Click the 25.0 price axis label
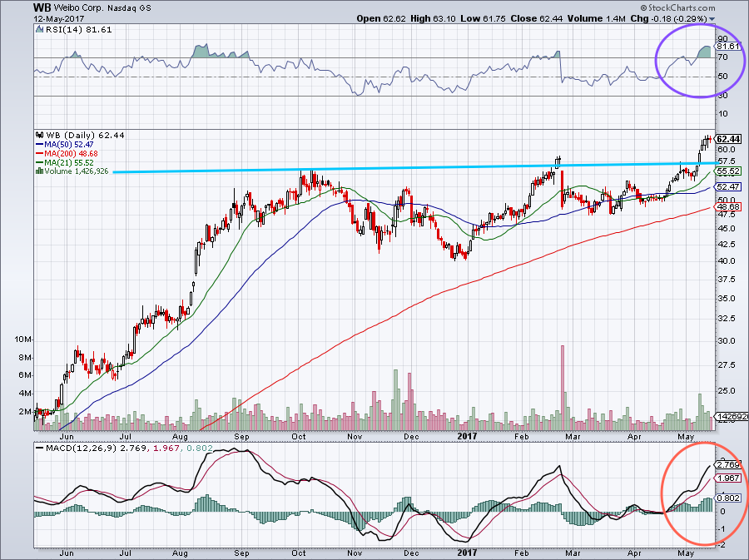This screenshot has width=749, height=560. coord(726,391)
